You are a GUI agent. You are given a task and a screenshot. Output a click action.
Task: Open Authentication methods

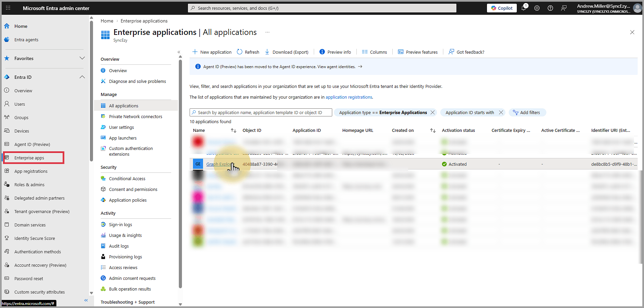click(38, 252)
